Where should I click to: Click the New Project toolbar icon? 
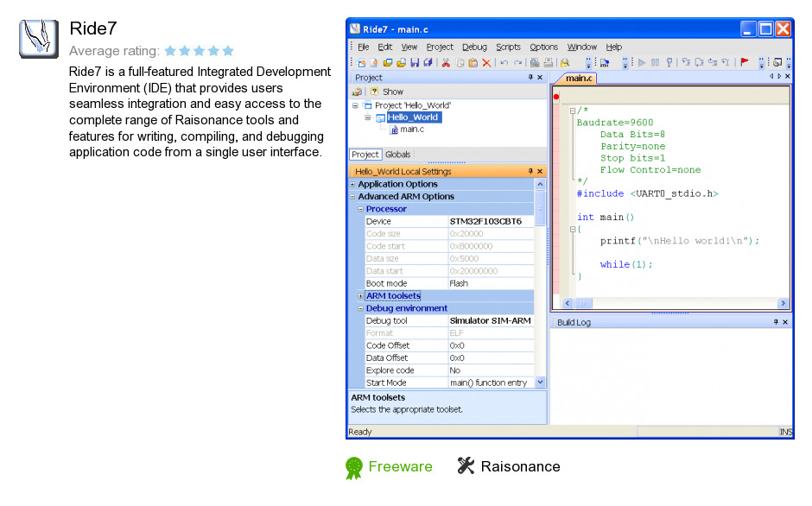coord(360,63)
